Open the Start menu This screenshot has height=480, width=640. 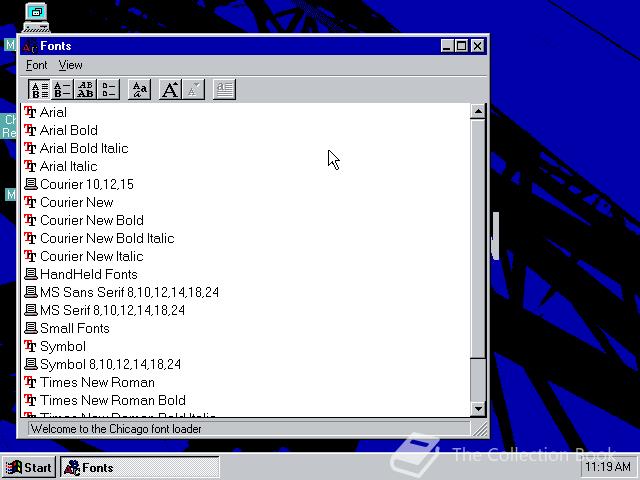(29, 467)
